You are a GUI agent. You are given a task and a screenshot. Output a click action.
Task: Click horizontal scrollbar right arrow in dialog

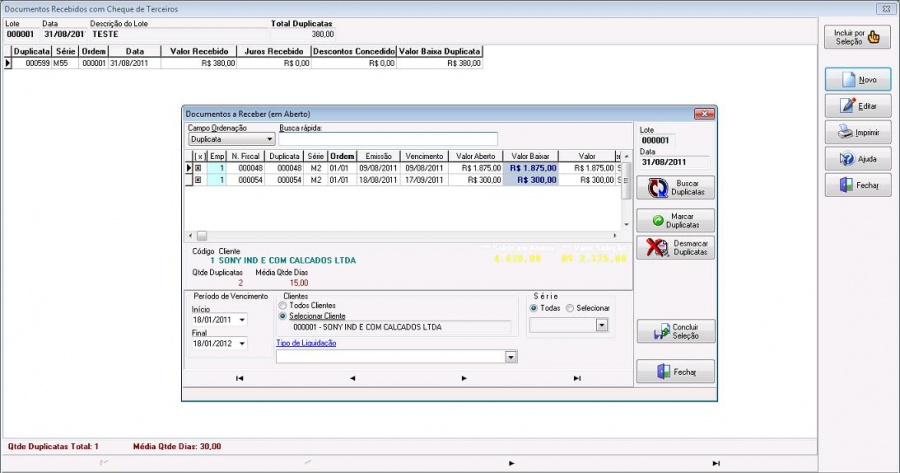[x=615, y=236]
